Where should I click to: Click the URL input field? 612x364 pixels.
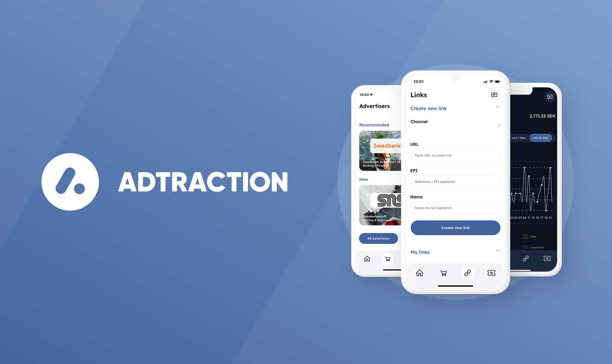click(455, 155)
